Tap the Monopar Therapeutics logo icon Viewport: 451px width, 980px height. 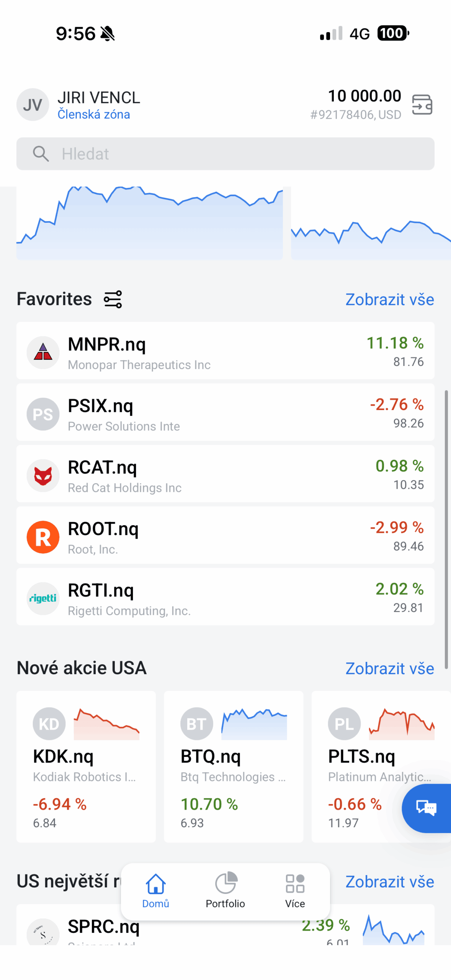click(x=43, y=352)
